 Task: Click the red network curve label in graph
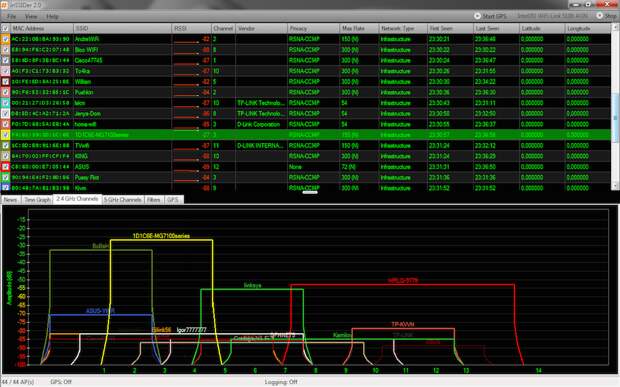pyautogui.click(x=403, y=281)
